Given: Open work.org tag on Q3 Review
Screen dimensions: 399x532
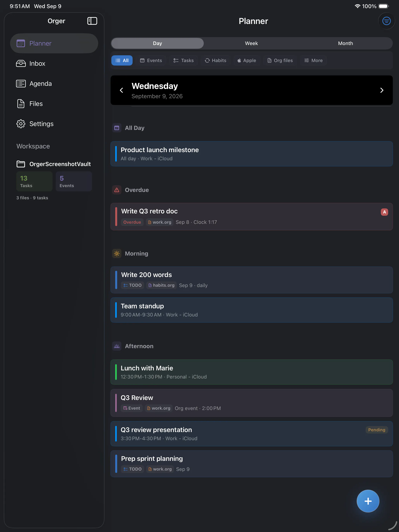Looking at the screenshot, I should pos(159,408).
